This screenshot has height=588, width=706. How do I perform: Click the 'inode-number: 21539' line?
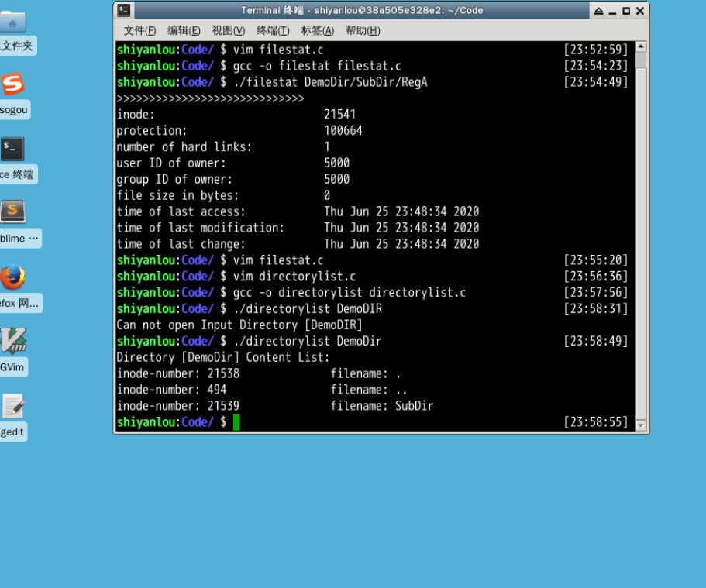[178, 406]
